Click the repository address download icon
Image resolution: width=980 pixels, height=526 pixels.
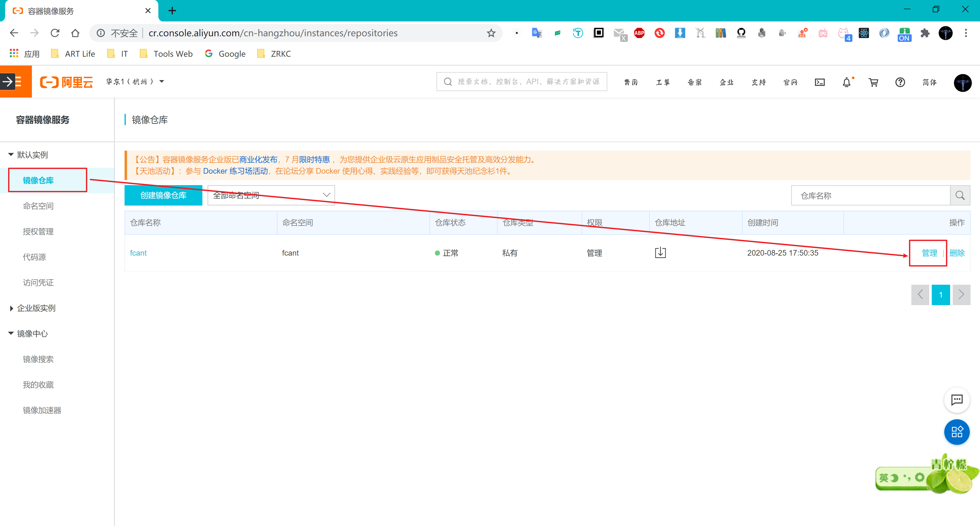point(660,253)
